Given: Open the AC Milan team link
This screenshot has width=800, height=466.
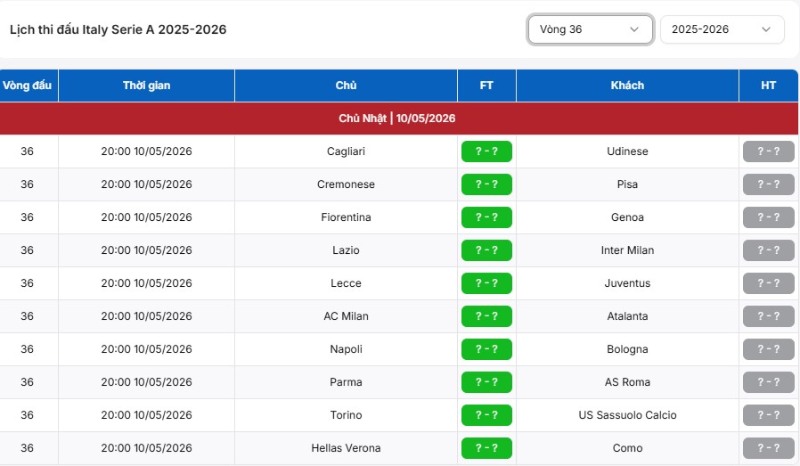Looking at the screenshot, I should (346, 316).
